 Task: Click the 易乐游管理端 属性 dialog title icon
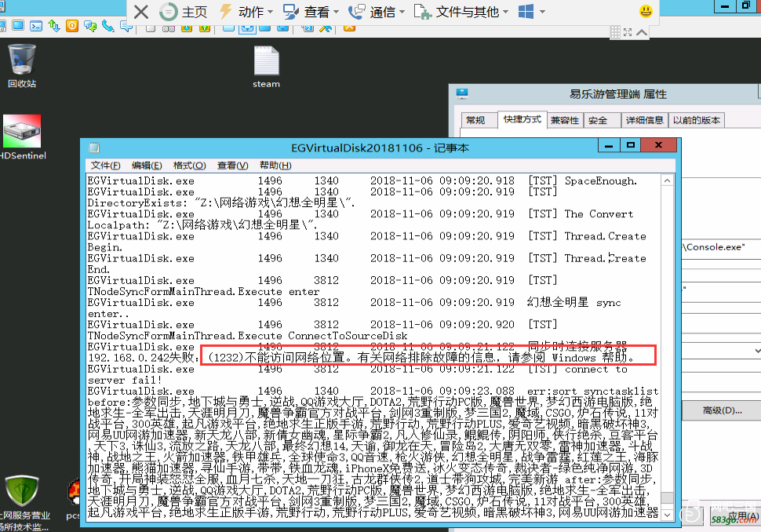pyautogui.click(x=462, y=93)
